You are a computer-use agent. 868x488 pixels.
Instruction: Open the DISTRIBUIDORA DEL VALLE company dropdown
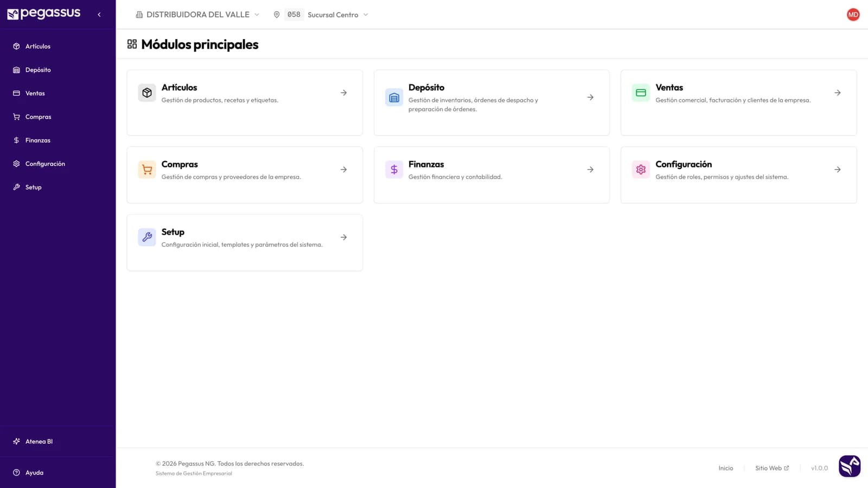tap(197, 15)
